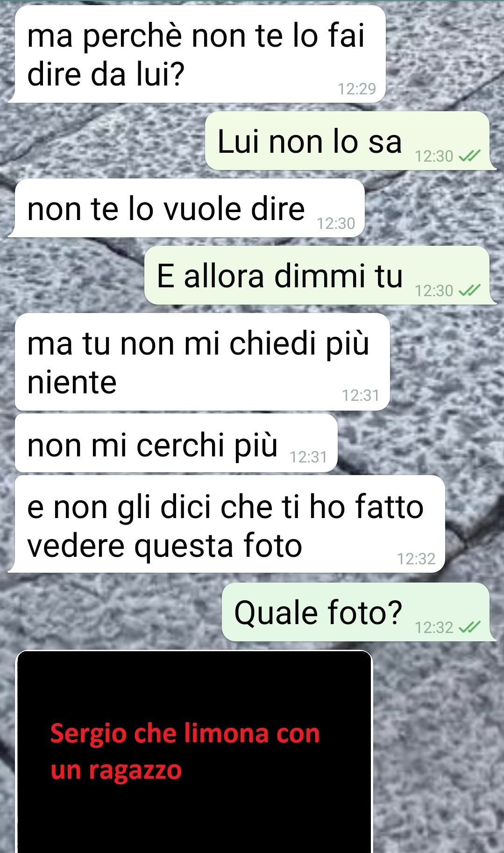
Task: Tap 12:31 timestamp under 'niente' message
Action: pyautogui.click(x=361, y=395)
